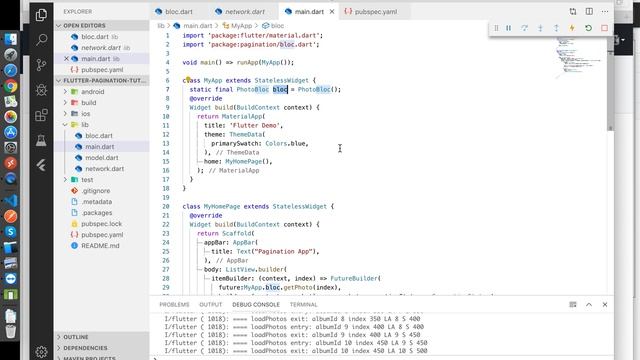Clear the debug console output

(x=573, y=304)
